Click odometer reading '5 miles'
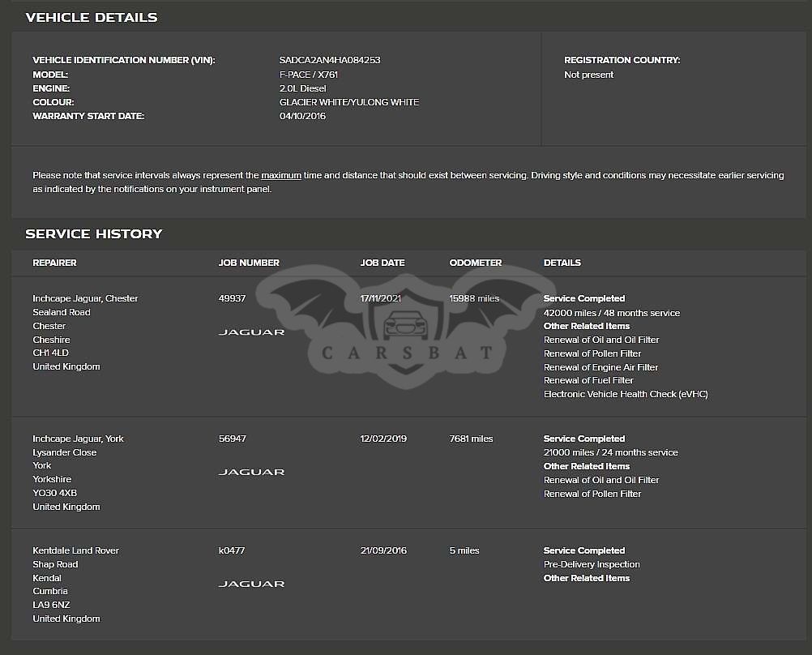The height and width of the screenshot is (655, 812). tap(464, 551)
